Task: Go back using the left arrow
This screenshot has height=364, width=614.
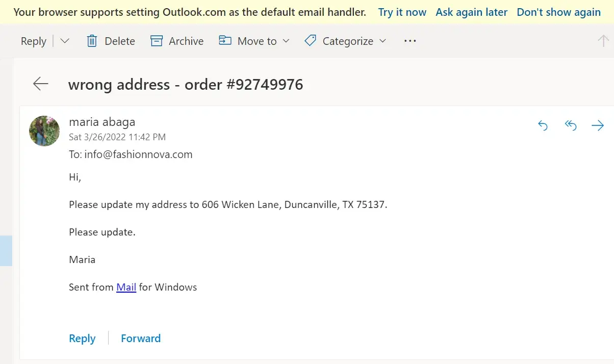Action: (x=40, y=84)
